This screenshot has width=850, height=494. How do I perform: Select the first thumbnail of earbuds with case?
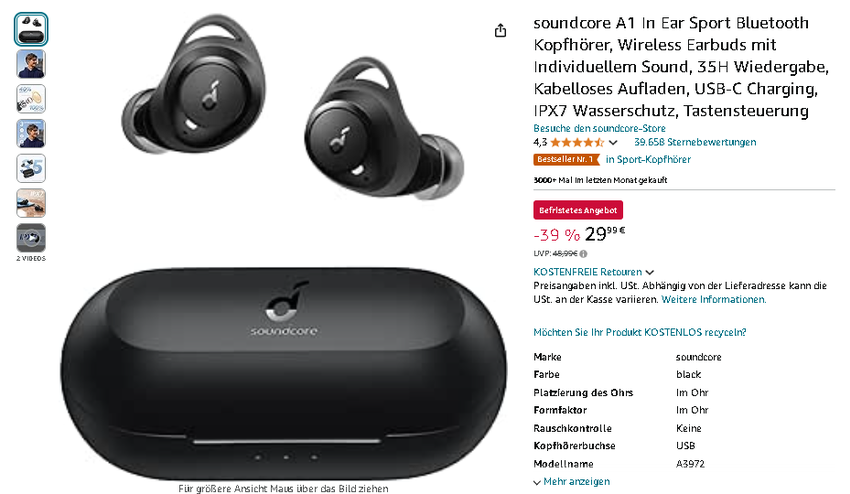pyautogui.click(x=31, y=29)
